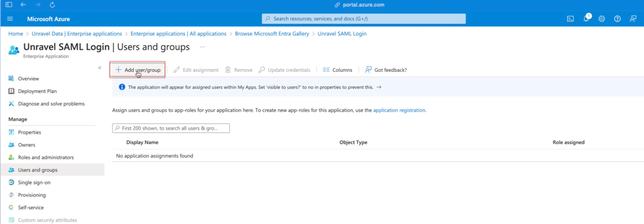Click Add user/group button

[x=138, y=70]
